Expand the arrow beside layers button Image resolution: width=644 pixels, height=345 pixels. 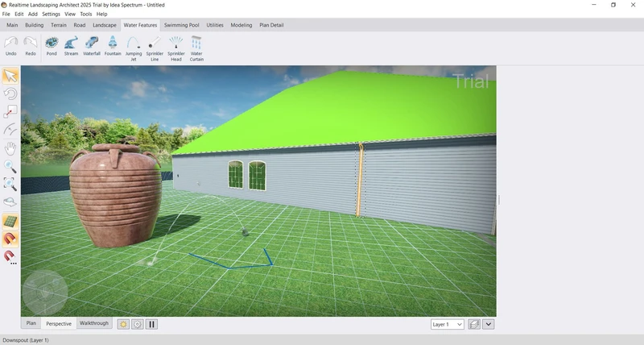coord(489,324)
